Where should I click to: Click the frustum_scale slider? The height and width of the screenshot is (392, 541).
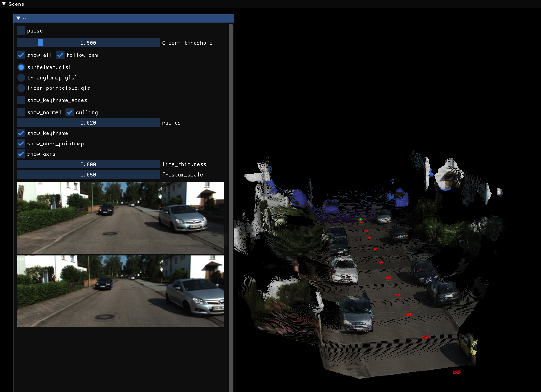[88, 174]
